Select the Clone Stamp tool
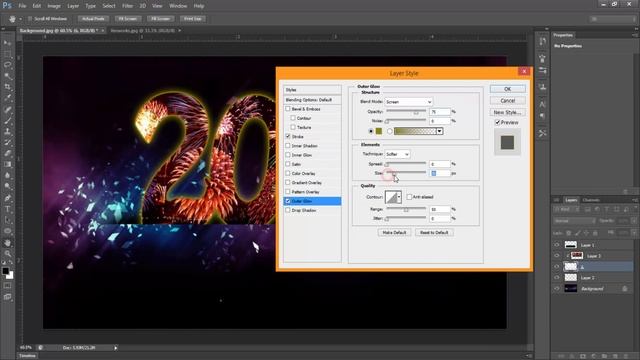Viewport: 640px width, 360px height. [x=7, y=131]
